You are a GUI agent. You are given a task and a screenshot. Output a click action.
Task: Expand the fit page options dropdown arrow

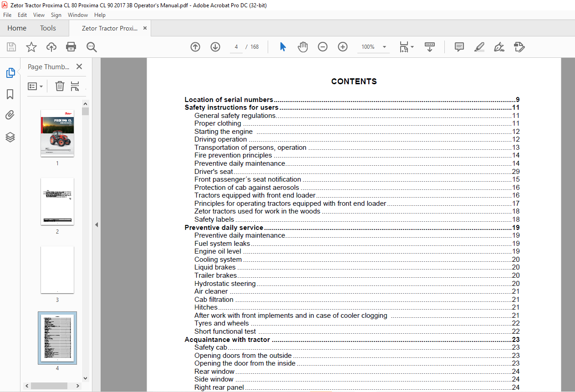tap(412, 47)
